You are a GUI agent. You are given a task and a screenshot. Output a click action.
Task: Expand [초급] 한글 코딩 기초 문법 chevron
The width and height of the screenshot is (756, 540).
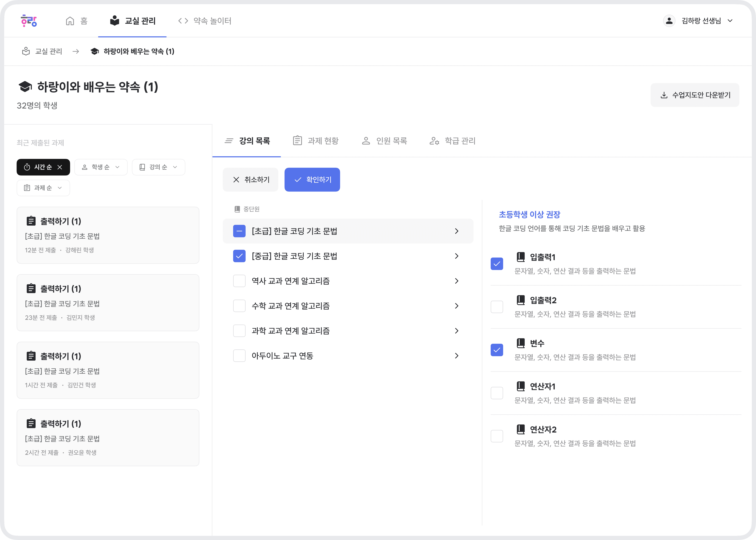point(457,231)
